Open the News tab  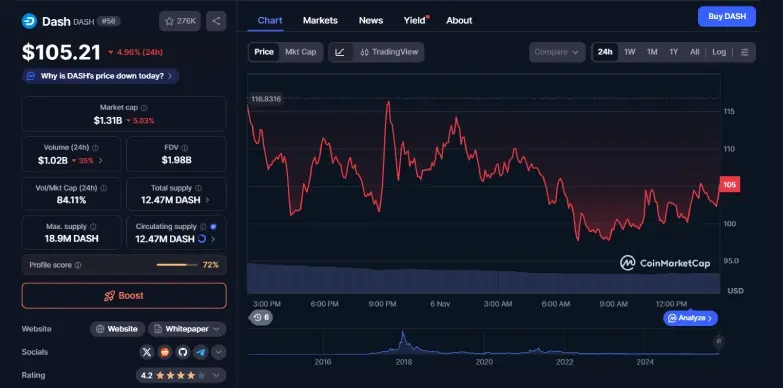click(x=371, y=20)
